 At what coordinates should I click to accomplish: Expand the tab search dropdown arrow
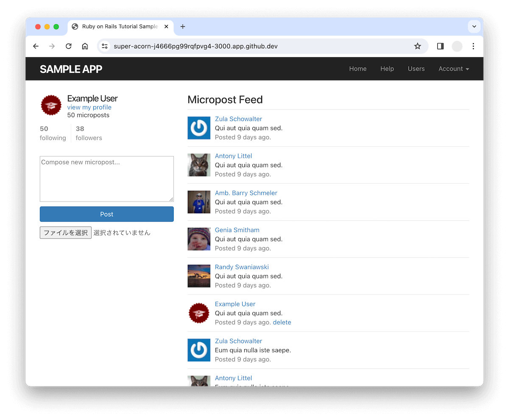(x=474, y=27)
